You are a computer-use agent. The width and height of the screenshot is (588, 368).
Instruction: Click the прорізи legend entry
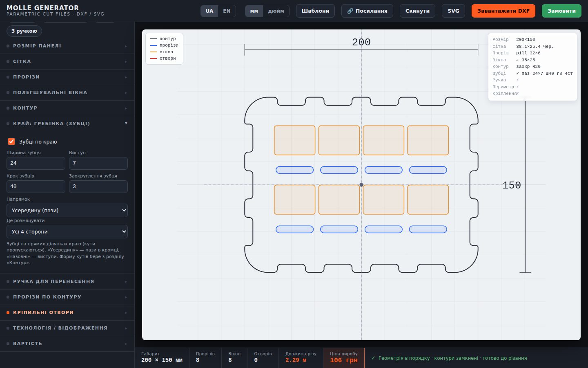tap(165, 45)
